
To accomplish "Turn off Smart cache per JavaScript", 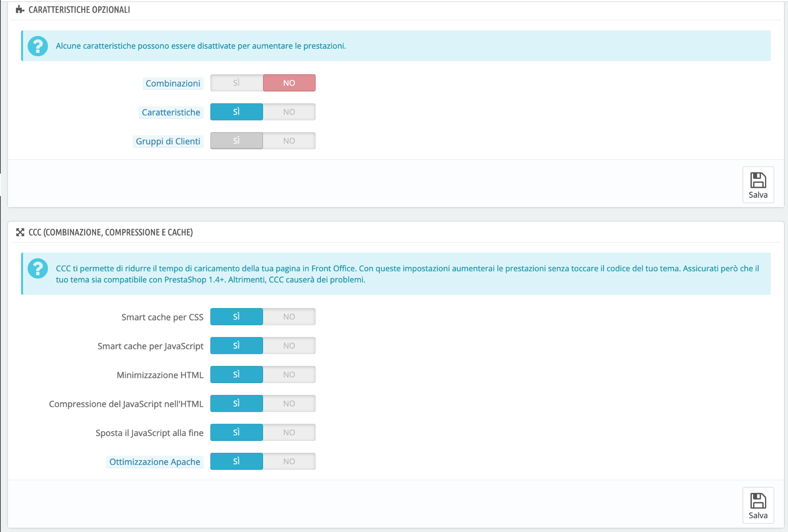I will pos(289,346).
